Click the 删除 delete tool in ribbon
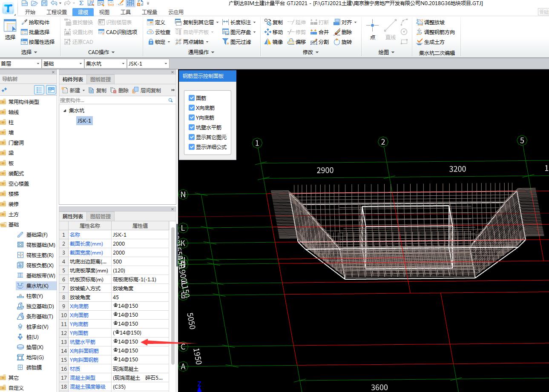The height and width of the screenshot is (392, 549). point(343,32)
